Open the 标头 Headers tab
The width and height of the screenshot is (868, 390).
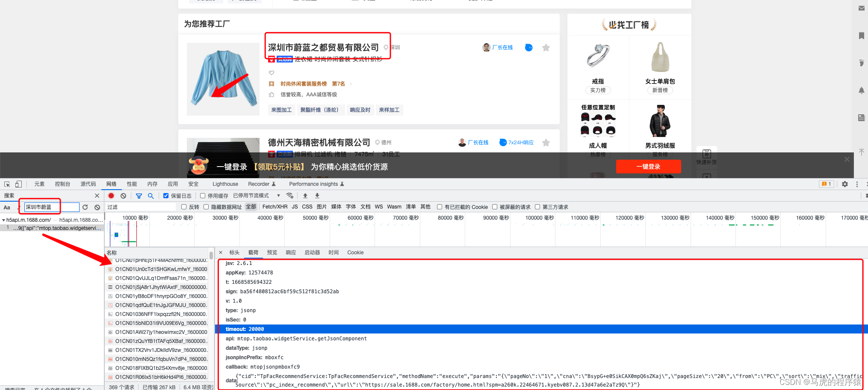pos(234,253)
